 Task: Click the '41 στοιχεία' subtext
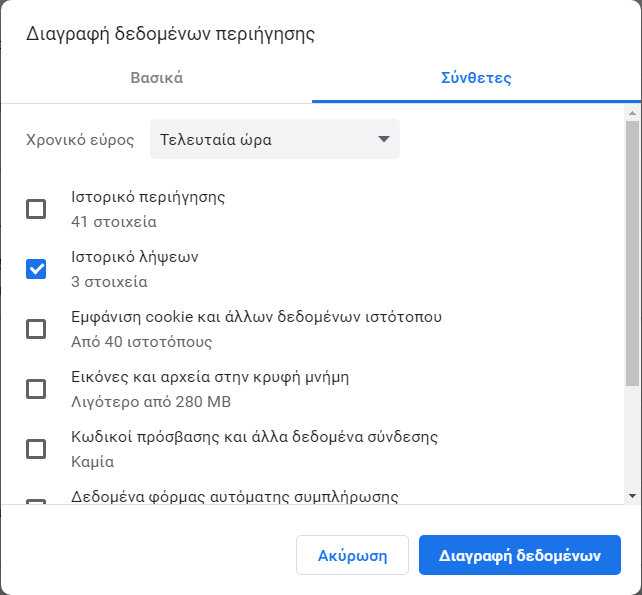click(x=114, y=222)
